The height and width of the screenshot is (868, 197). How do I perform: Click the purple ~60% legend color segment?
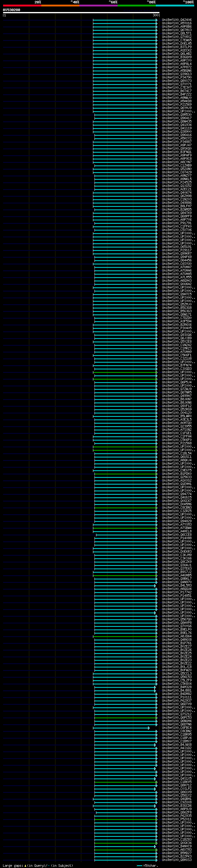tap(98, 6)
